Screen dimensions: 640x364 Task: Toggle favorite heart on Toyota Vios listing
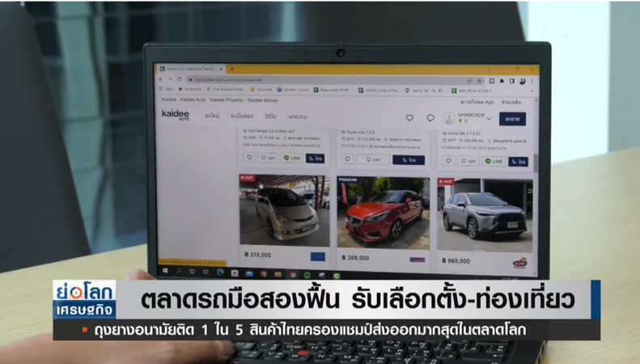pyautogui.click(x=347, y=159)
